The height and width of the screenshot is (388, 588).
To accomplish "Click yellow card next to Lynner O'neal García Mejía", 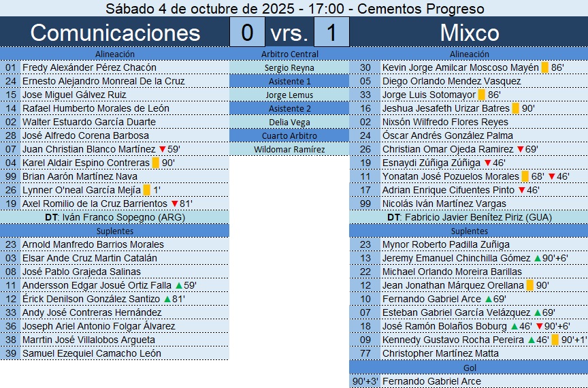I will coord(146,190).
